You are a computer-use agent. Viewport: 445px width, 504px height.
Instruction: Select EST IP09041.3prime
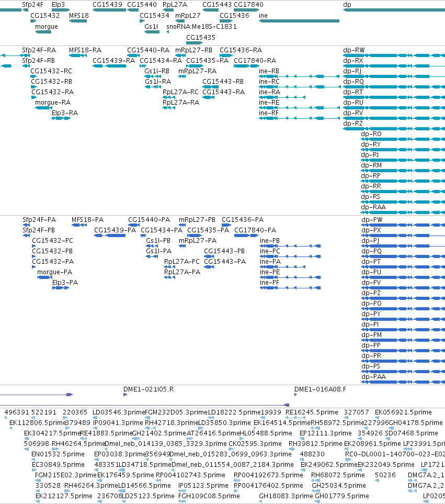pos(118,423)
